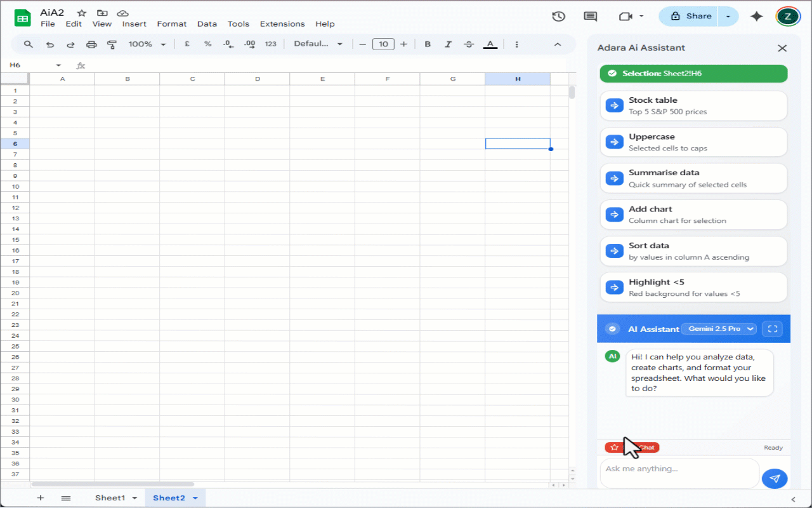Open the Sheet2 tab options arrow
The width and height of the screenshot is (812, 508).
(x=195, y=498)
